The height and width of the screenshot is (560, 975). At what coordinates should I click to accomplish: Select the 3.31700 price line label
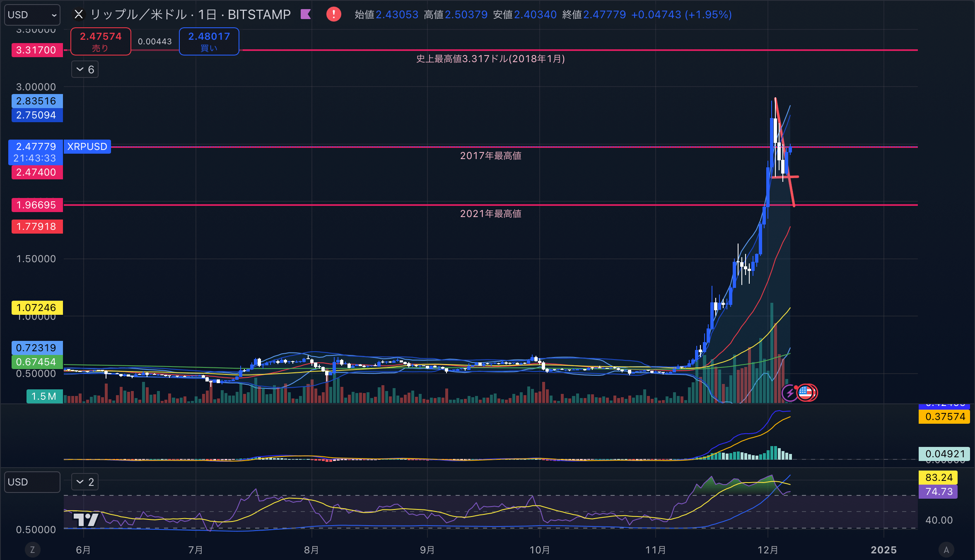[x=37, y=50]
